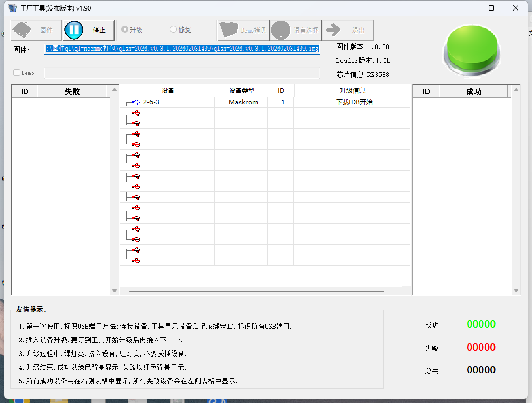Click the 升级信息 column header
This screenshot has width=532, height=403.
tap(352, 91)
